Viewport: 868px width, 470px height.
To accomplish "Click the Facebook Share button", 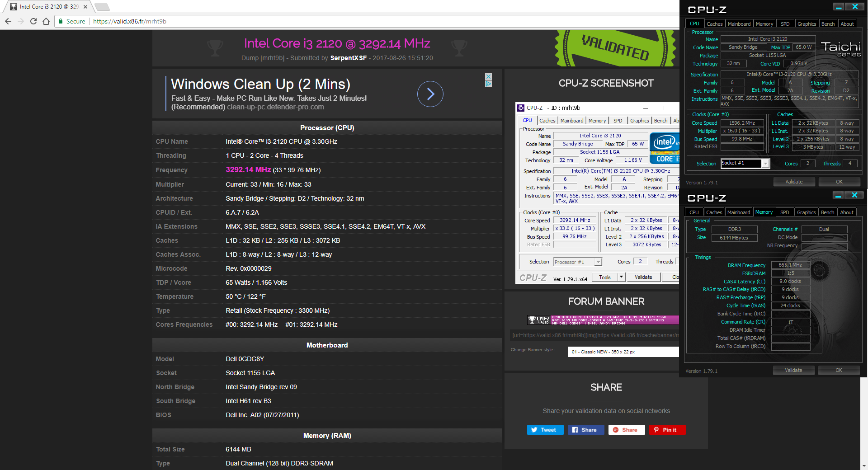I will (586, 430).
